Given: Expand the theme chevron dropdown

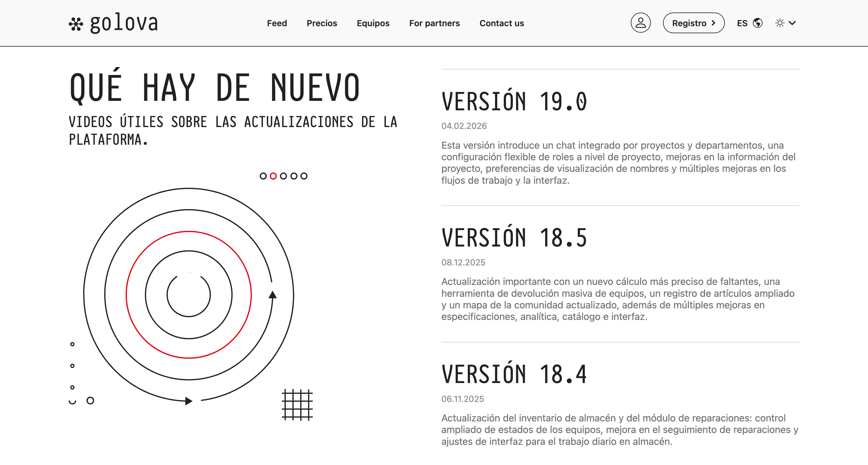Looking at the screenshot, I should coord(792,23).
